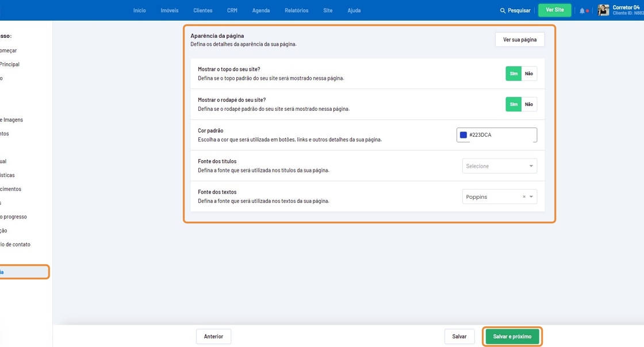Image resolution: width=644 pixels, height=347 pixels.
Task: Click the Corretor 04 profile avatar
Action: 603,10
